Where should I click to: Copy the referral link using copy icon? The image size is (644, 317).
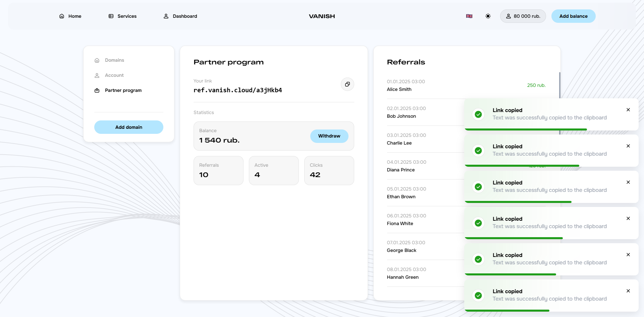[x=347, y=84]
